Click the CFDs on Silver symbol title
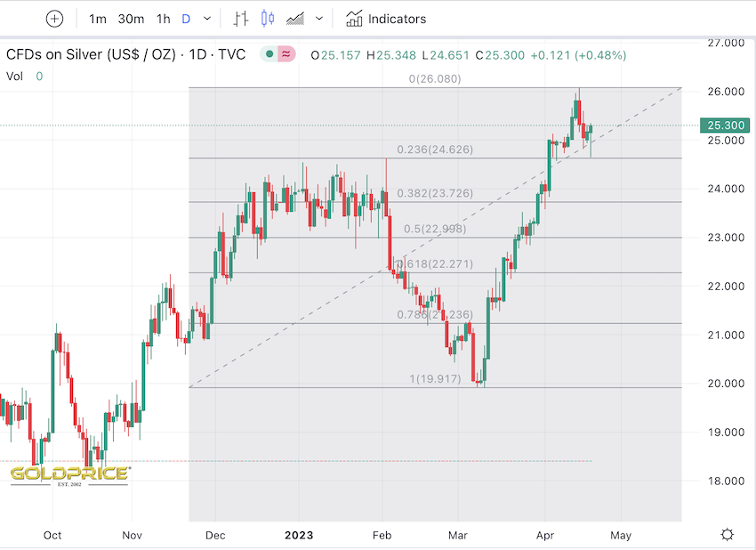756x550 pixels. (125, 55)
